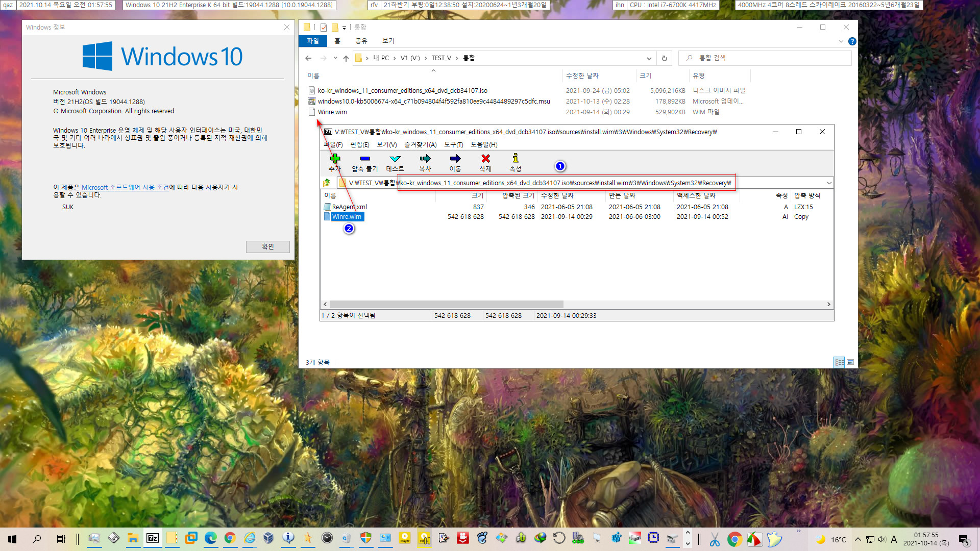
Task: Click the green Add (추가) toolbar icon
Action: (x=335, y=159)
